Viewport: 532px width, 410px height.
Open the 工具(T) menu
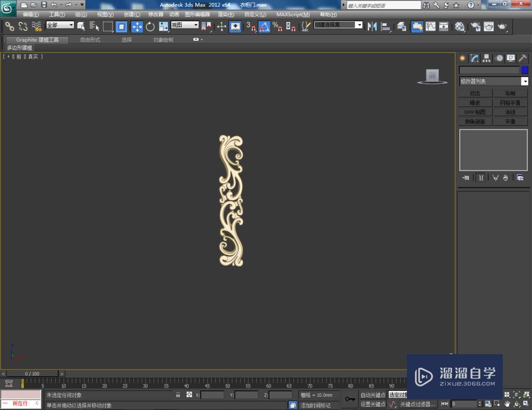[x=57, y=14]
